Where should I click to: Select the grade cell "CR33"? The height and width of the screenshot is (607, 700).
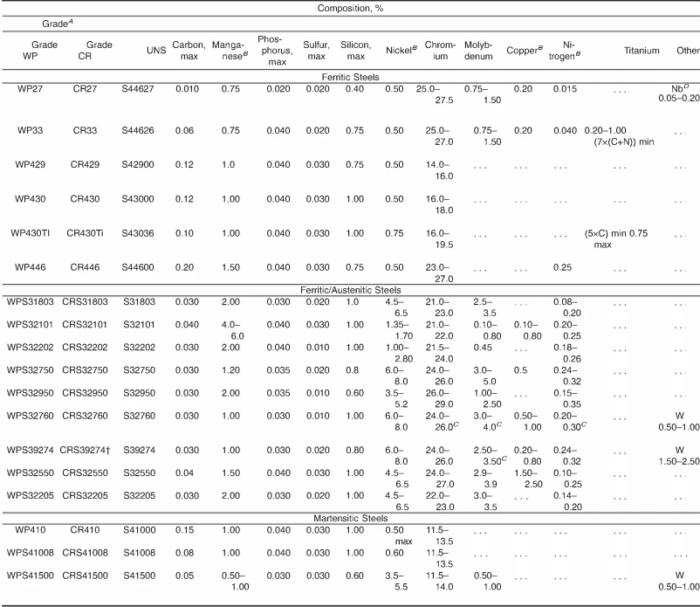(x=85, y=130)
